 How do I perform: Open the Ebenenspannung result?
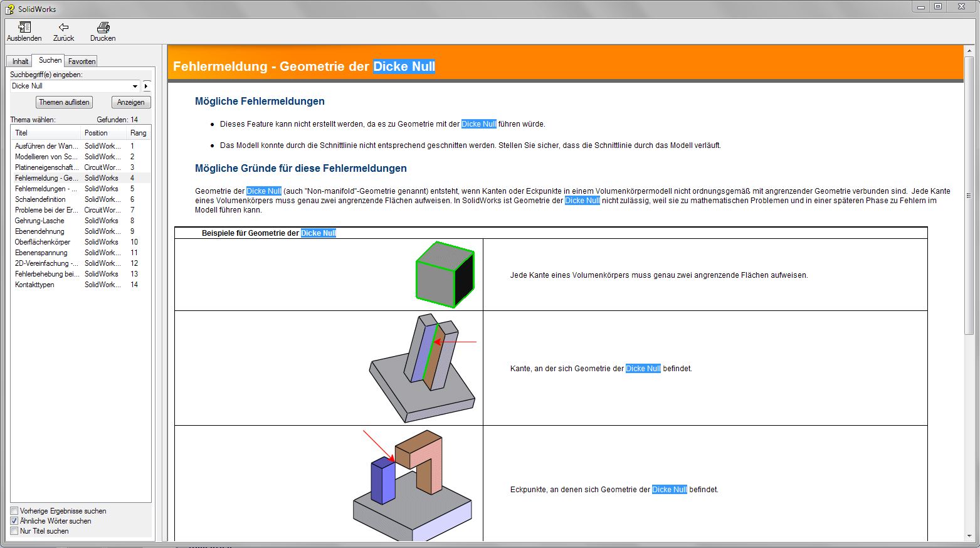(81, 253)
